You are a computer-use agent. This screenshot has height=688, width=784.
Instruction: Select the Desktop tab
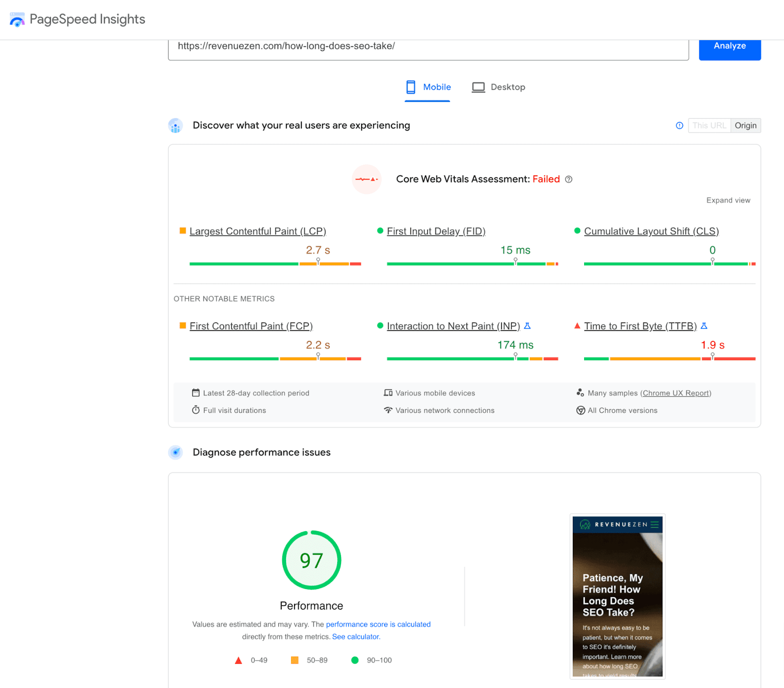click(498, 88)
